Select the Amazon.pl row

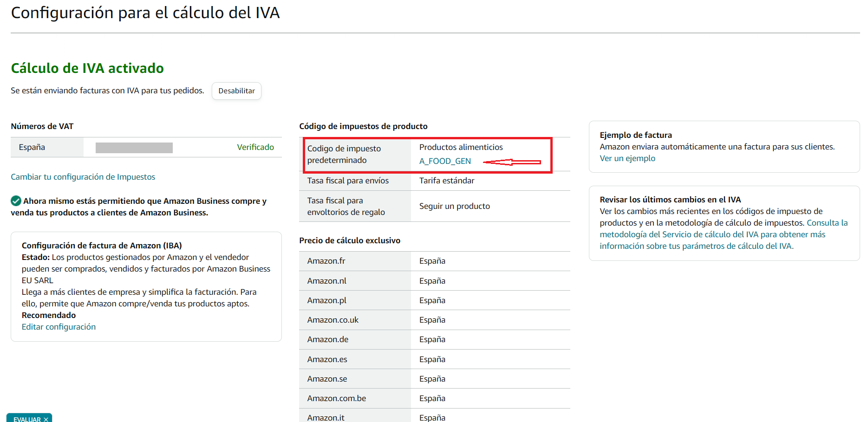(x=435, y=300)
